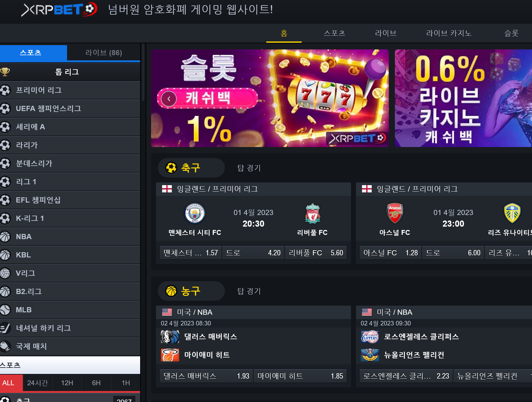The height and width of the screenshot is (402, 532).
Task: Bet on 드로 4.20 odds
Action: click(253, 253)
